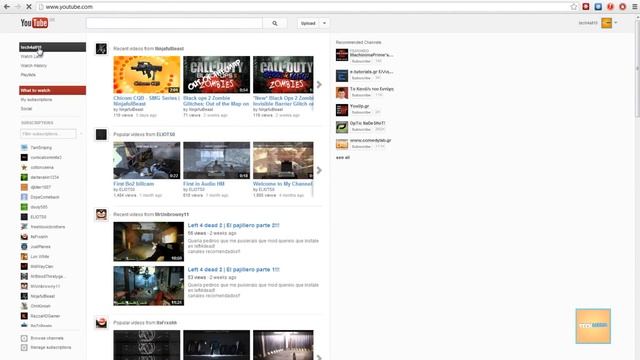
Task: Click the Upload button
Action: (308, 23)
